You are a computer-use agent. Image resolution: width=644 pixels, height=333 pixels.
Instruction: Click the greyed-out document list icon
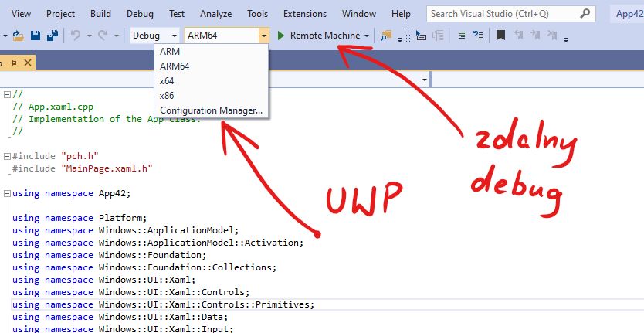438,36
